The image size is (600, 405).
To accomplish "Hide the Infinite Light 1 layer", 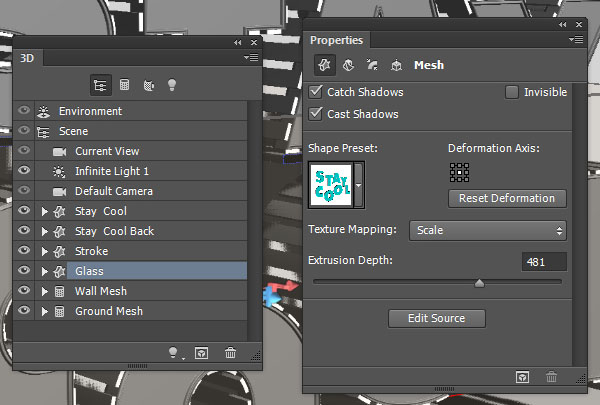I will click(24, 170).
